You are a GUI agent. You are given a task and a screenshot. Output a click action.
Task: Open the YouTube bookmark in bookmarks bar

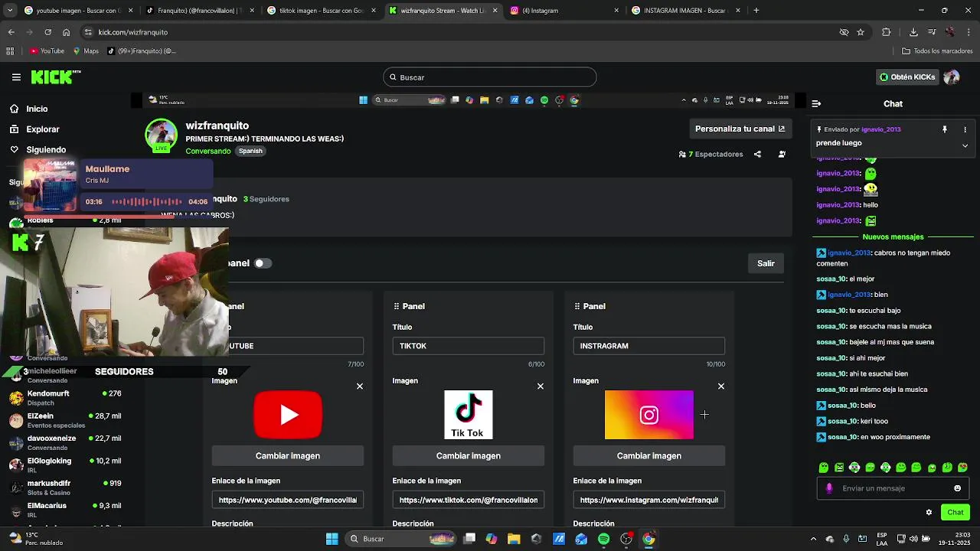[47, 51]
